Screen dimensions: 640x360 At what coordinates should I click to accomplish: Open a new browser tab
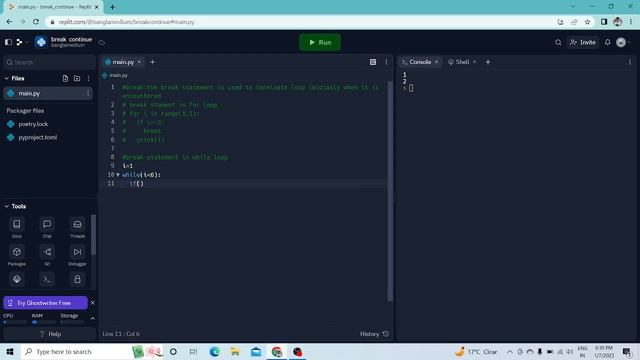click(x=112, y=7)
